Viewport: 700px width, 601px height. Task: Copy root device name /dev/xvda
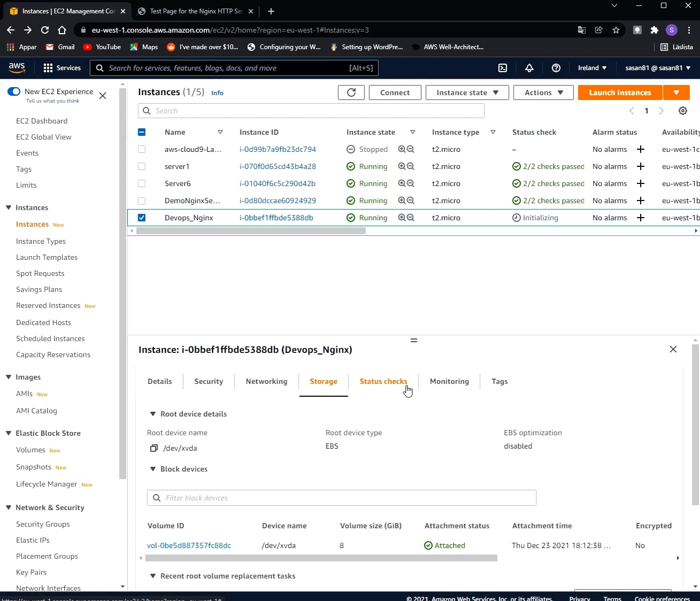coord(154,448)
